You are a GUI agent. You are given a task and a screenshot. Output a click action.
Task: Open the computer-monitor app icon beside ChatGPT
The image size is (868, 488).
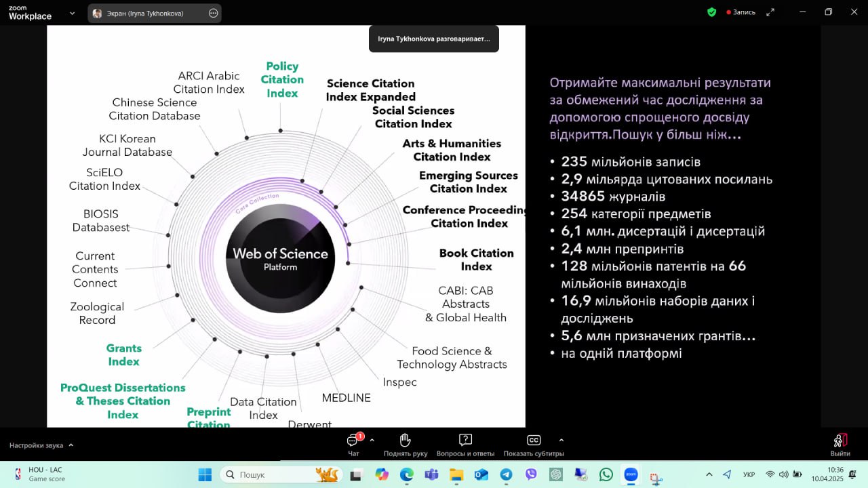581,474
